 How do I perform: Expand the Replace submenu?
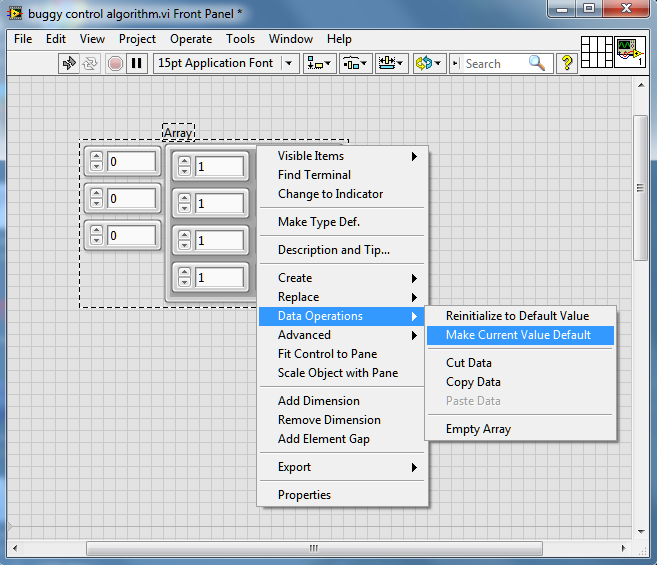pyautogui.click(x=344, y=297)
